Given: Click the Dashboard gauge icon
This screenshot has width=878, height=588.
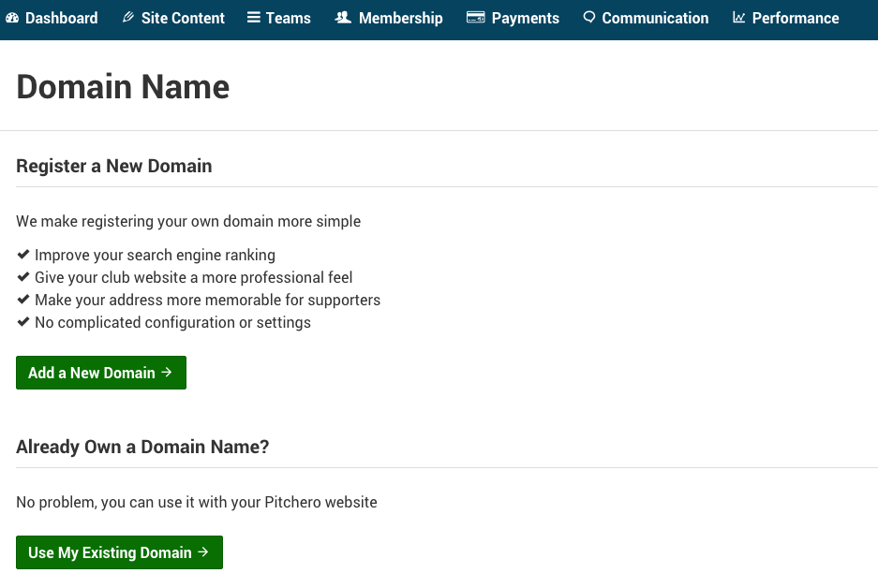Looking at the screenshot, I should (12, 18).
